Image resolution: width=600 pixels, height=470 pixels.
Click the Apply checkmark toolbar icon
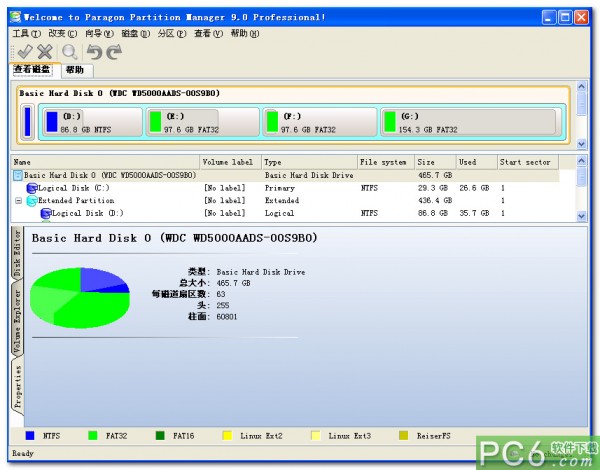25,51
